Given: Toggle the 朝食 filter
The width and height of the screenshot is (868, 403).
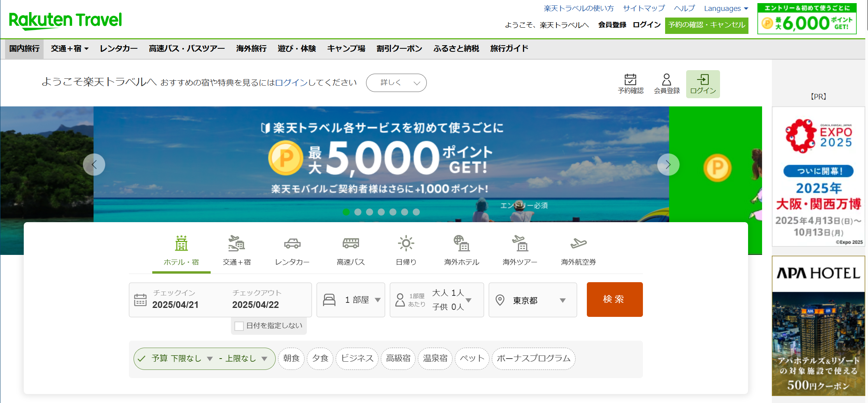Looking at the screenshot, I should [x=291, y=359].
